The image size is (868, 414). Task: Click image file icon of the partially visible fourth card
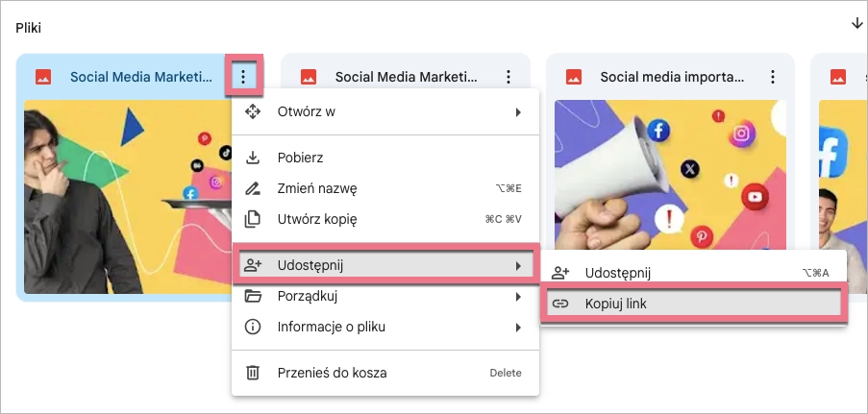coord(838,77)
